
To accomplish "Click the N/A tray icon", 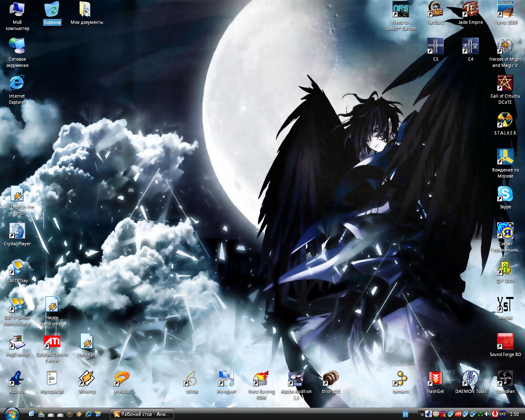I will (436, 414).
